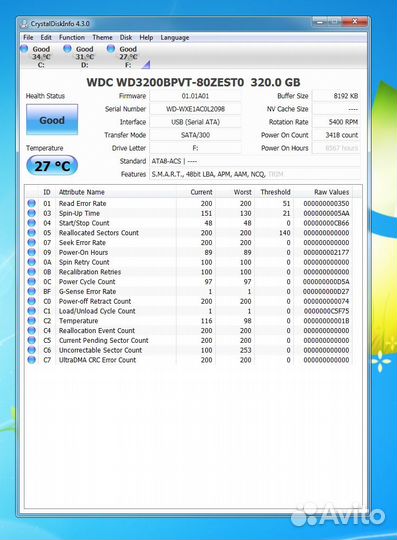Click the 27 °C temperature button
Viewport: 397px width, 540px height.
[52, 166]
